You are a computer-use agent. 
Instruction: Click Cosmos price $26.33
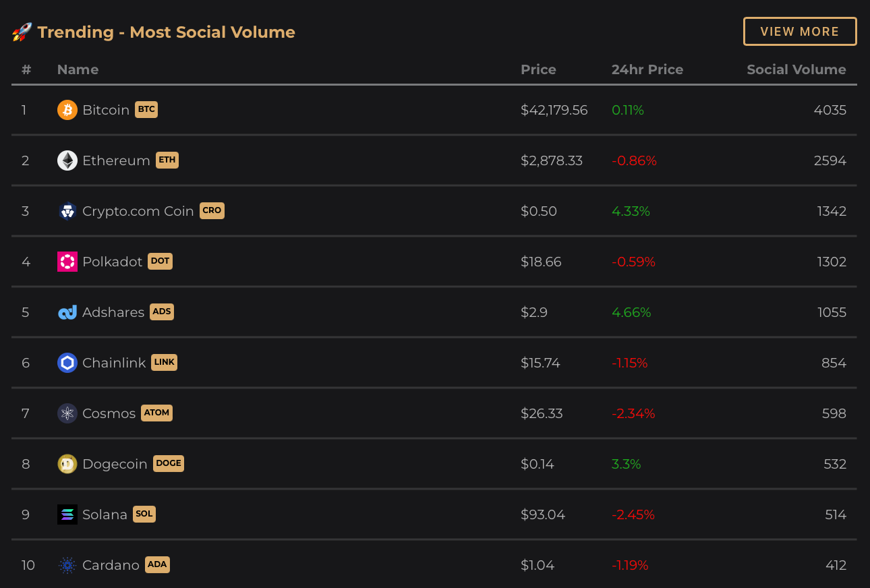click(x=542, y=413)
